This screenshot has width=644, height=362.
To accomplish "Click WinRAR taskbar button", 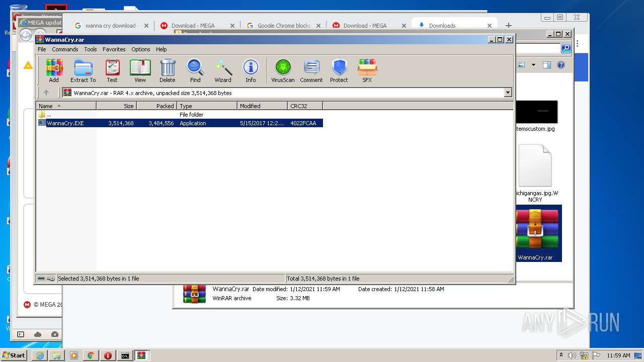I will (x=141, y=355).
